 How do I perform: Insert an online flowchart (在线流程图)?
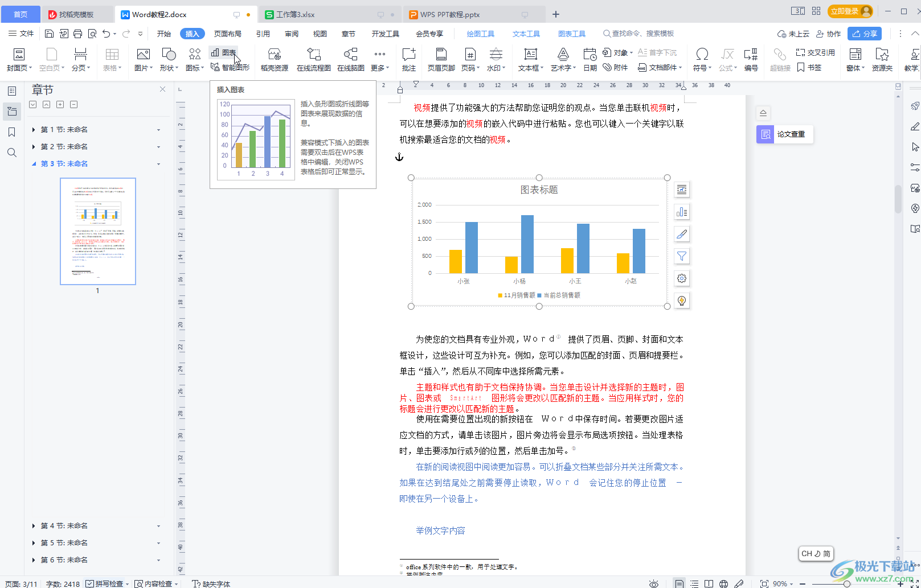(313, 60)
